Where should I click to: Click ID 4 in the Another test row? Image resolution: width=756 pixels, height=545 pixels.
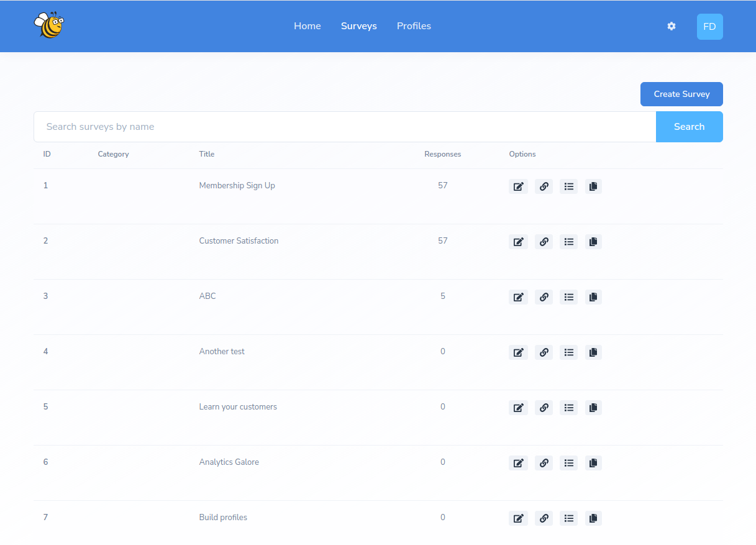click(x=46, y=352)
